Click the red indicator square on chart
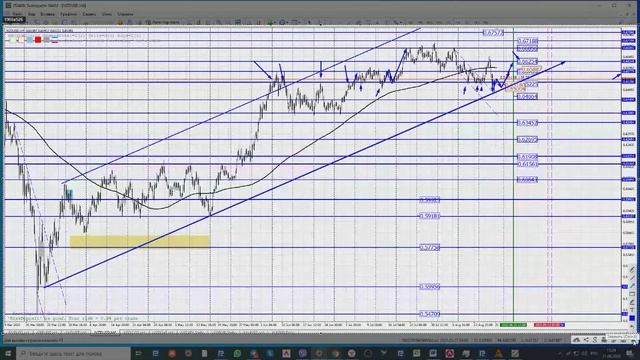The height and width of the screenshot is (360, 640). (38, 40)
